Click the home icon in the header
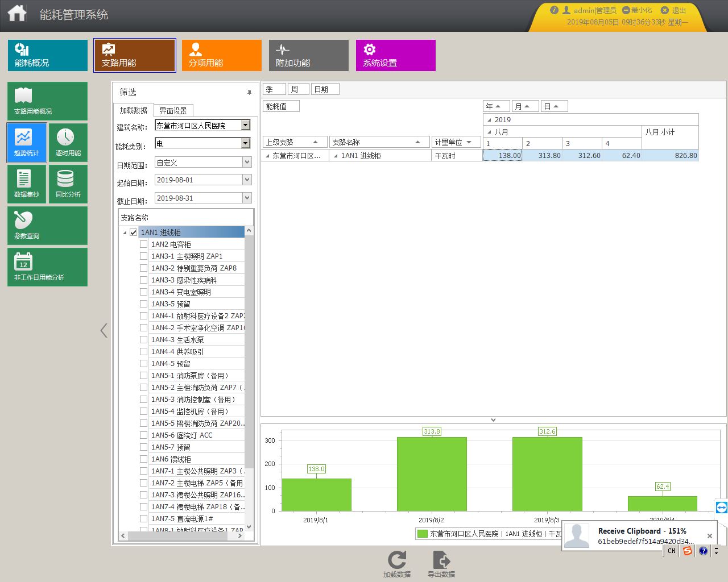The image size is (728, 582). [x=17, y=13]
